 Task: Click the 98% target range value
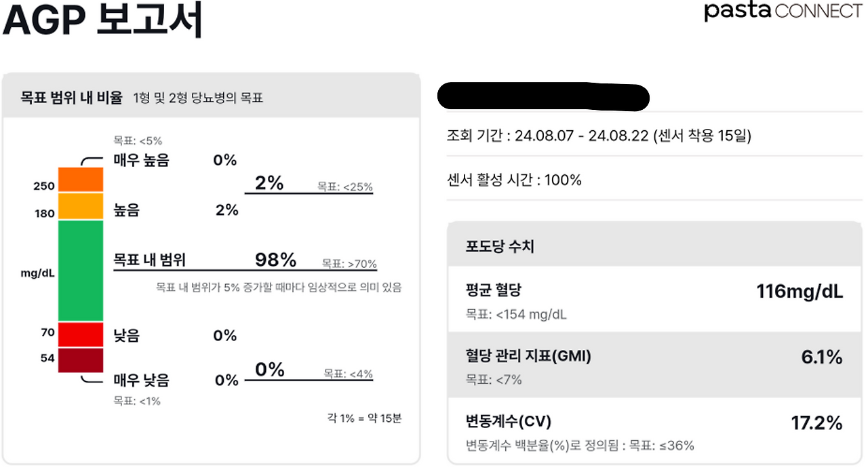[x=275, y=260]
